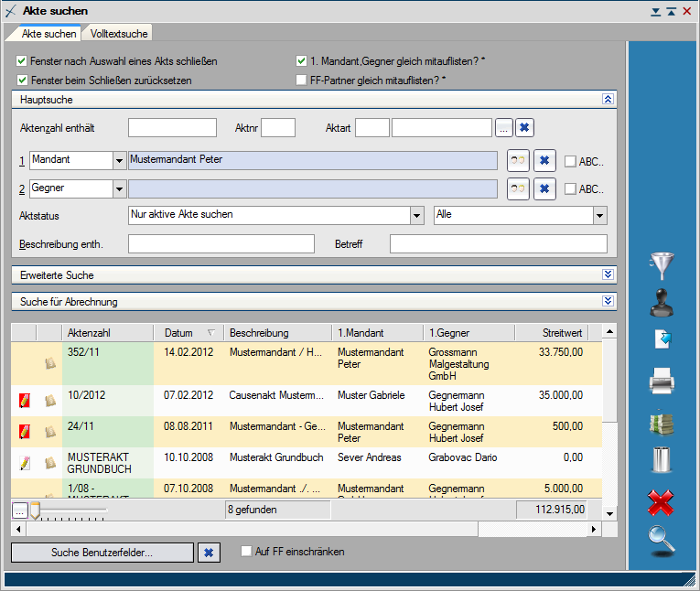The height and width of the screenshot is (591, 700).
Task: Expand the 'Erweiterte Suche' section
Action: click(608, 274)
